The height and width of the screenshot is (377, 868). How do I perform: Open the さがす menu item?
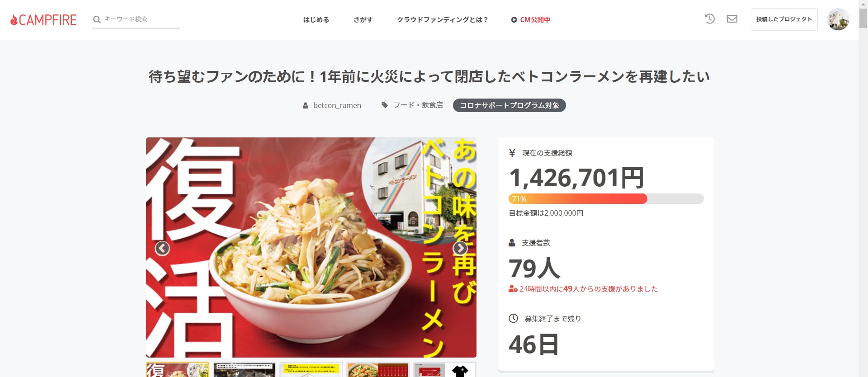(x=363, y=19)
